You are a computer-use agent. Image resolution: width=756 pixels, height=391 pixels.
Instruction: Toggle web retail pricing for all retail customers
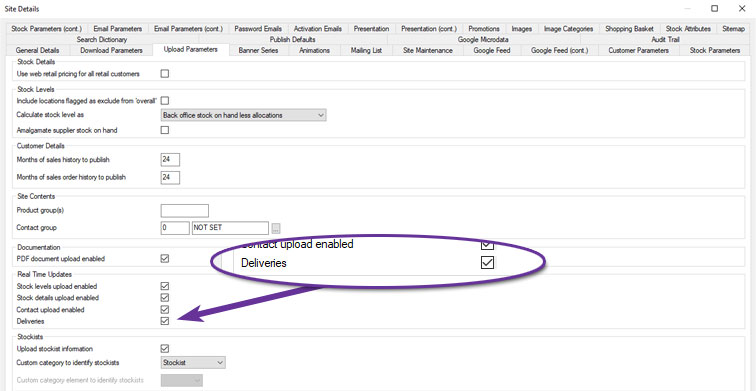165,74
